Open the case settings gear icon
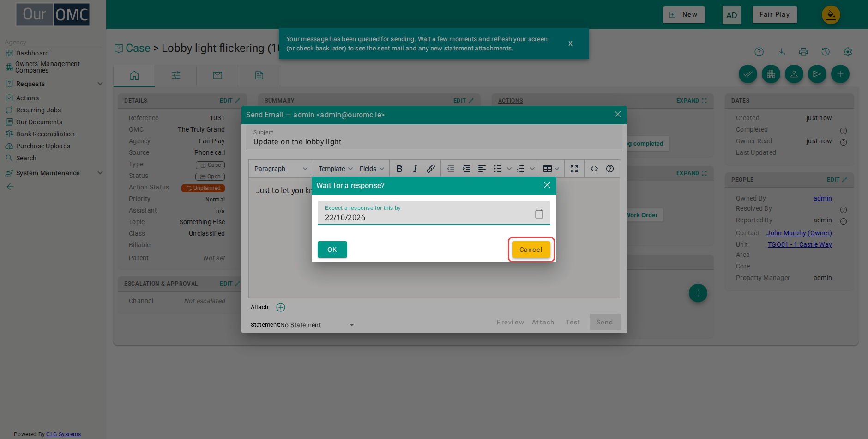 click(x=848, y=52)
